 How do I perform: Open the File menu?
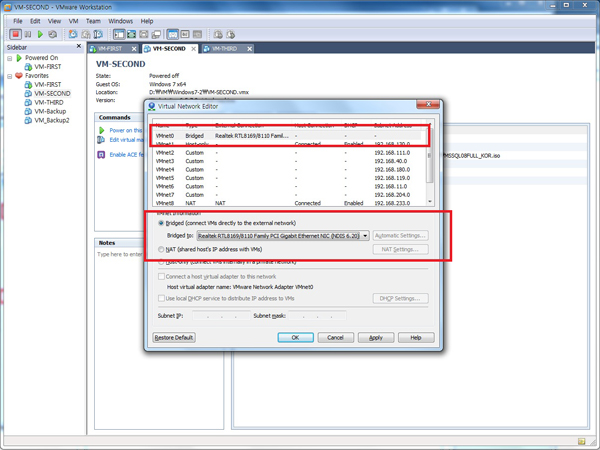(18, 21)
